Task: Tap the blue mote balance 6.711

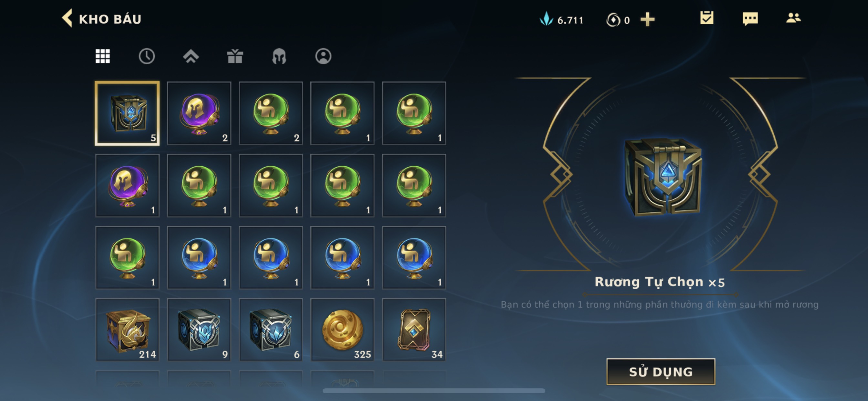Action: point(561,20)
